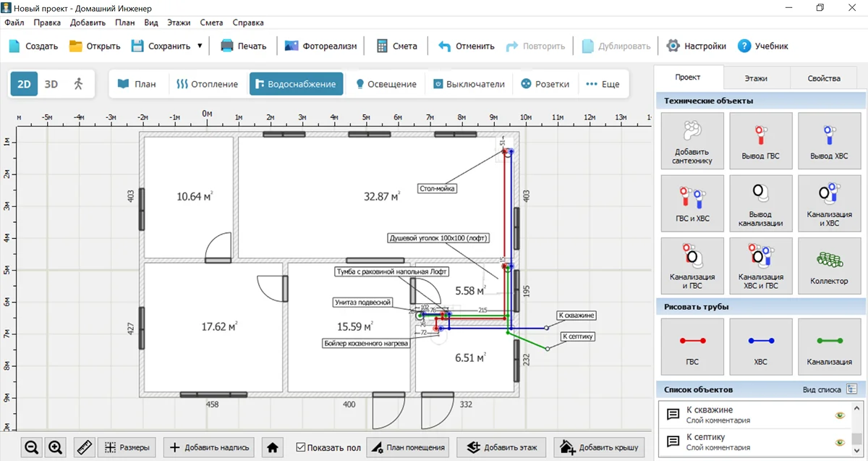
Task: Zoom in with the plus magnifier
Action: pyautogui.click(x=56, y=447)
